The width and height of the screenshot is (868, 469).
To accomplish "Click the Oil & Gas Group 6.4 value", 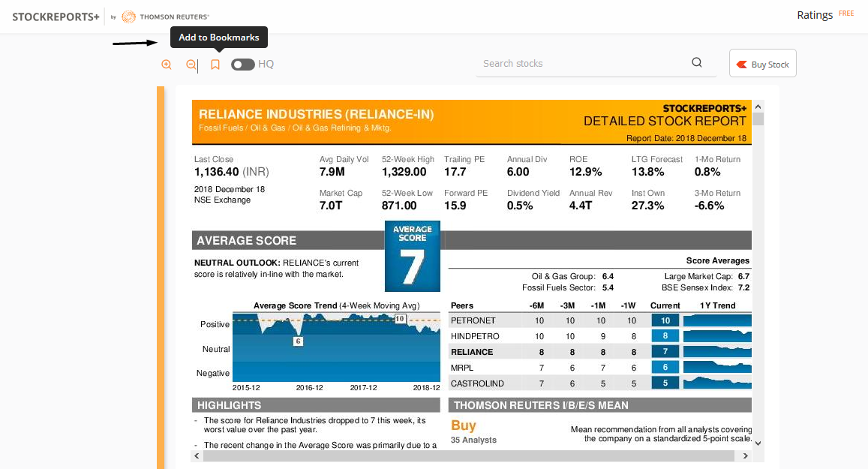I will tap(608, 276).
